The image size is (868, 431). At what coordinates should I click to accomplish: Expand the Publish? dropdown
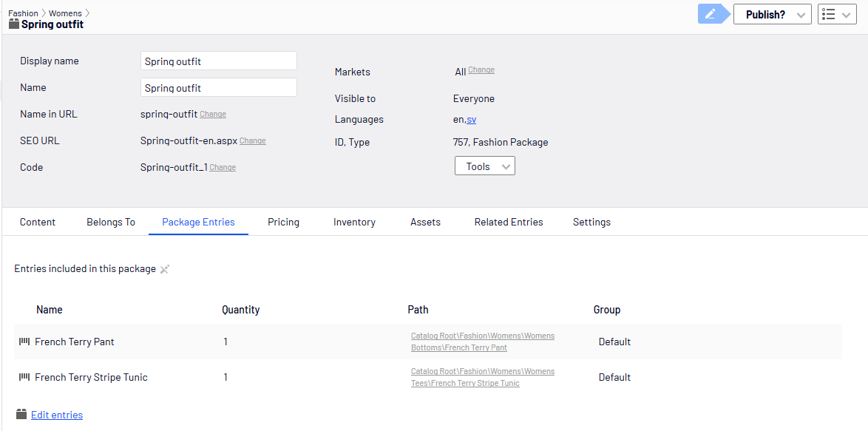pos(773,14)
